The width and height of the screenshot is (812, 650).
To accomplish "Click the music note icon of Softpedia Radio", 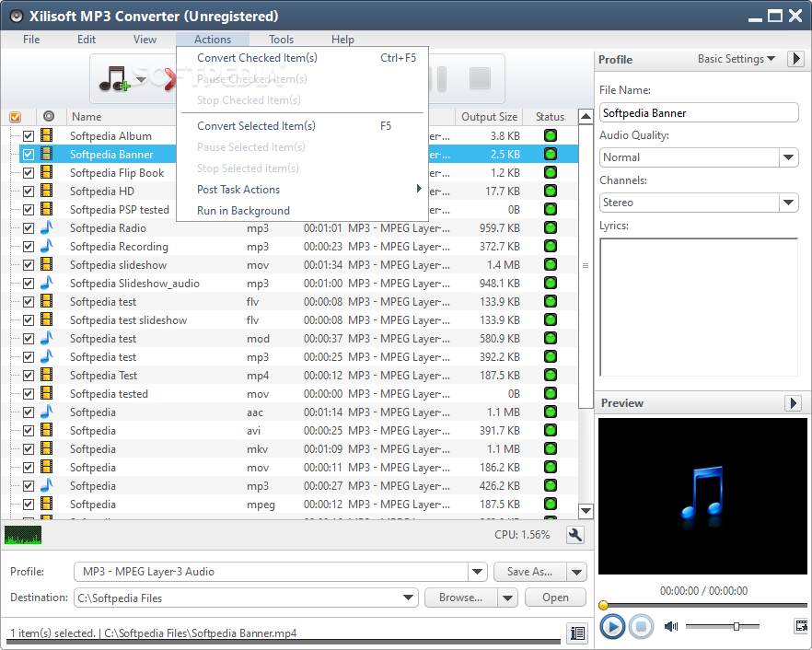I will point(47,228).
